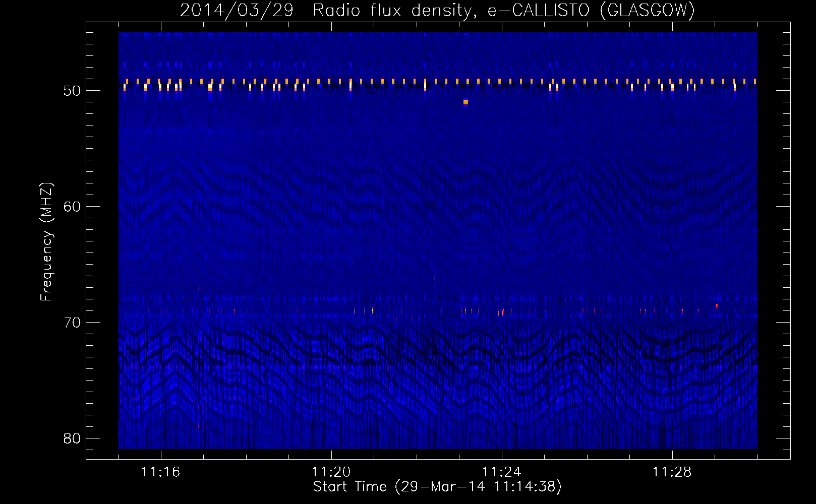The height and width of the screenshot is (504, 816).
Task: Click the plot title 'Radio flux density, e-CALLISTO (GLASGOW)'
Action: tap(504, 10)
